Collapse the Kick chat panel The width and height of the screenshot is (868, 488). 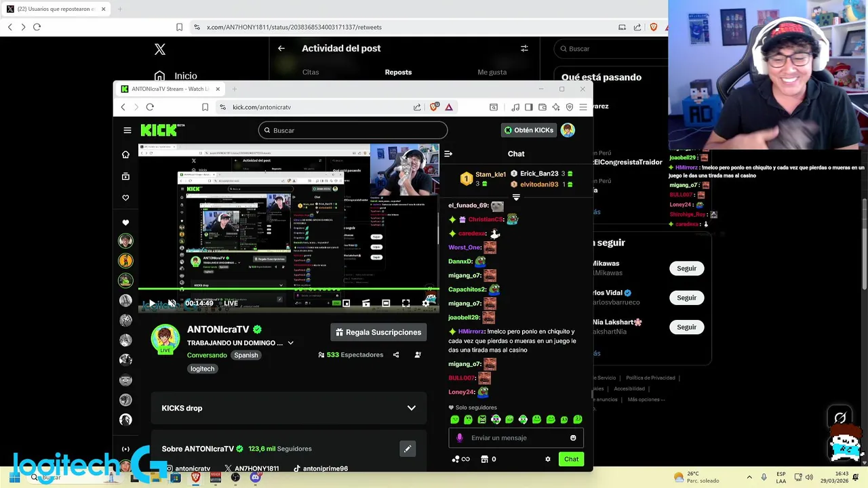(448, 154)
